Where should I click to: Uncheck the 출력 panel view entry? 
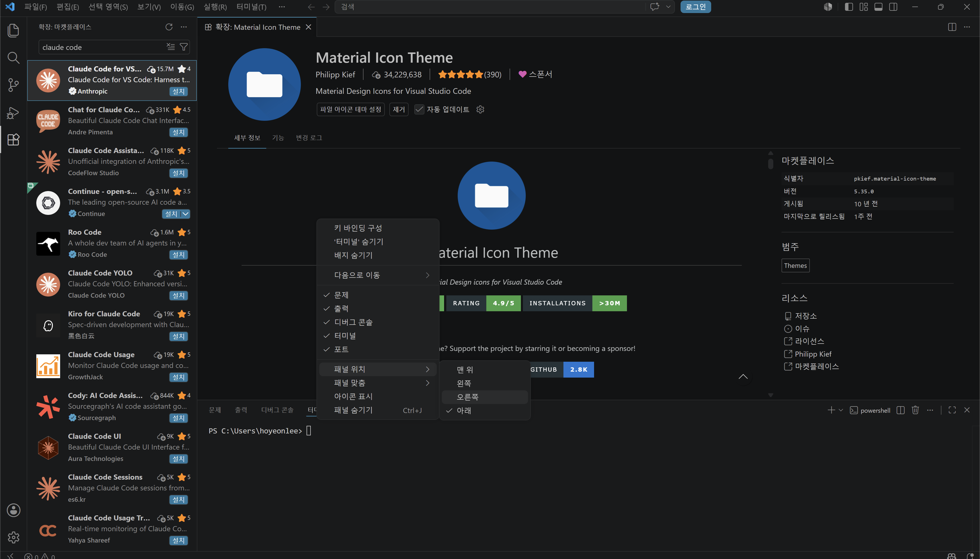tap(377, 308)
